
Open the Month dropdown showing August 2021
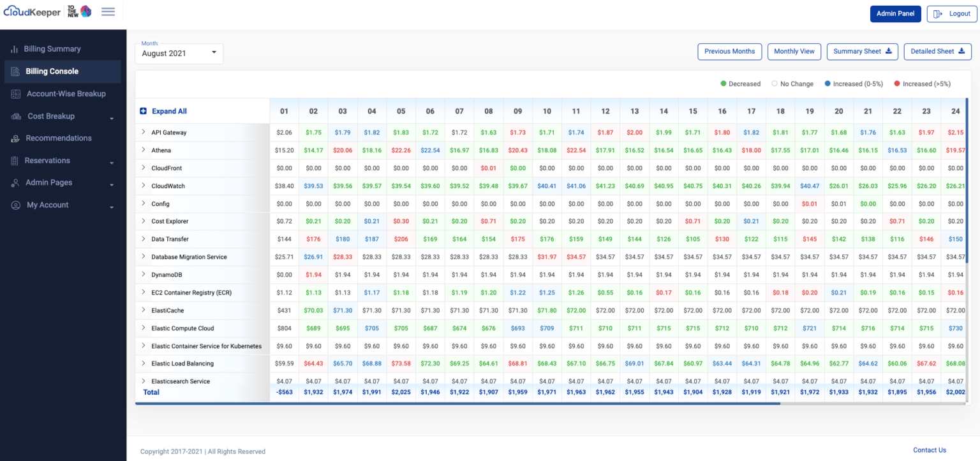coord(179,54)
